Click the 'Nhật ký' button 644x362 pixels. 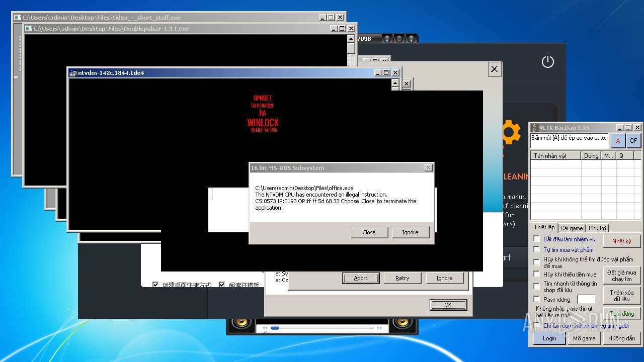621,241
